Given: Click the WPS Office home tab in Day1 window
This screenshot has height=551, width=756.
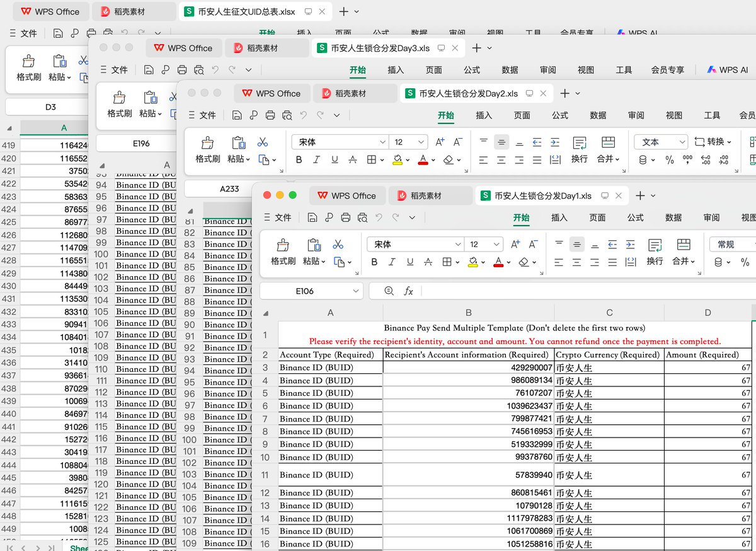Looking at the screenshot, I should click(x=346, y=195).
